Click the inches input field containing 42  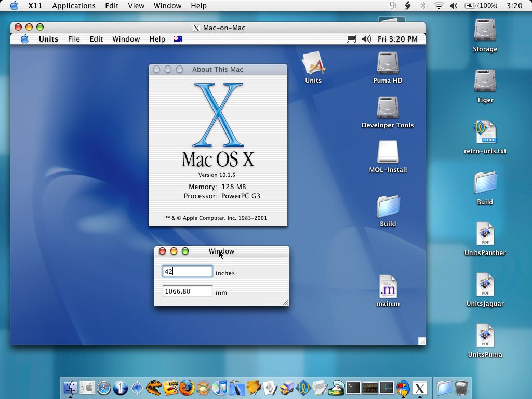pos(187,271)
